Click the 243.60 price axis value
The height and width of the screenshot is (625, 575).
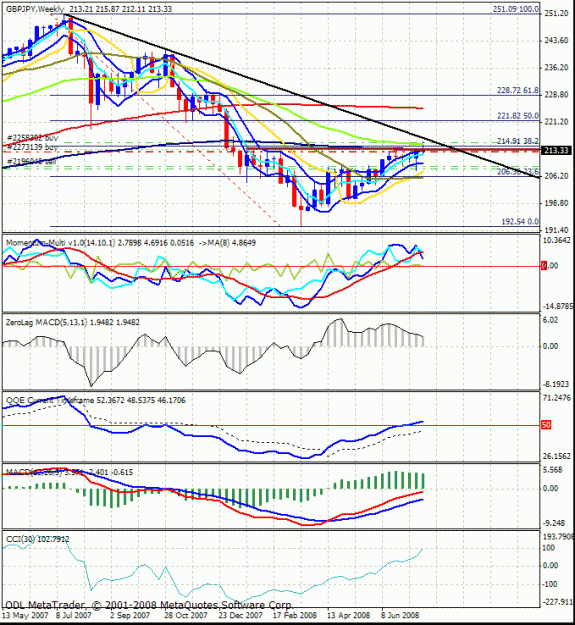[x=556, y=41]
